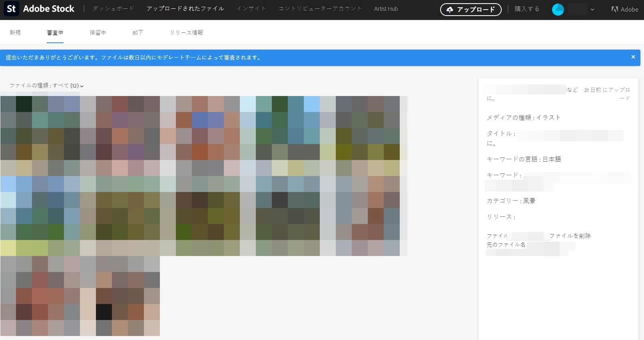Image resolution: width=644 pixels, height=340 pixels.
Task: Dismiss the blue submission banner
Action: pyautogui.click(x=633, y=57)
